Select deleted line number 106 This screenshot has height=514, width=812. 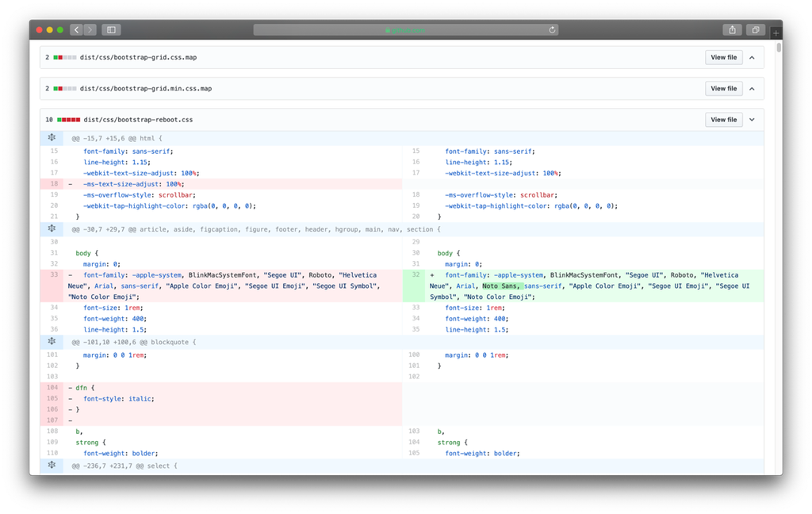[52, 409]
